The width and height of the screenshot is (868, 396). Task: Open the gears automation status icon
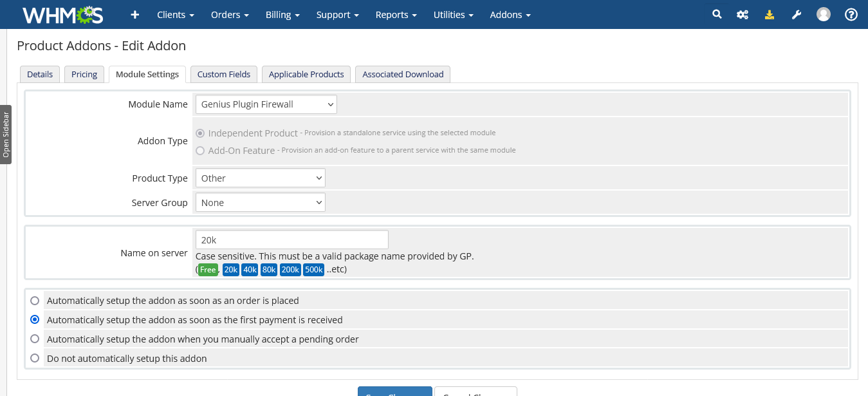[x=743, y=14]
